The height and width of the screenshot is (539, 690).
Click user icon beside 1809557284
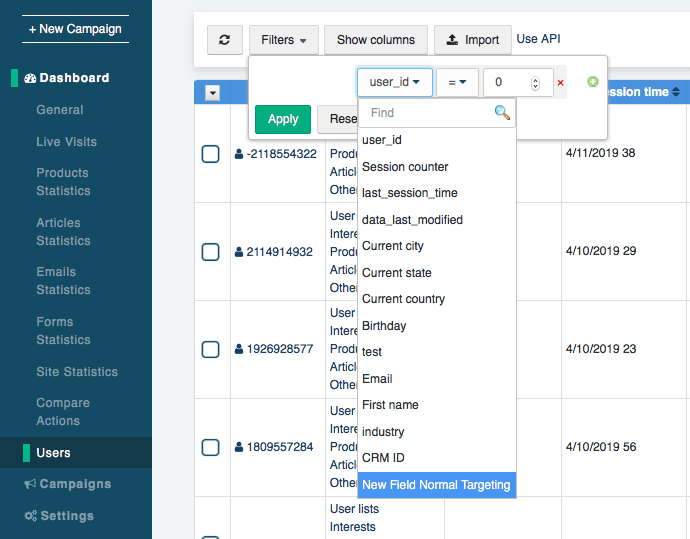point(239,447)
